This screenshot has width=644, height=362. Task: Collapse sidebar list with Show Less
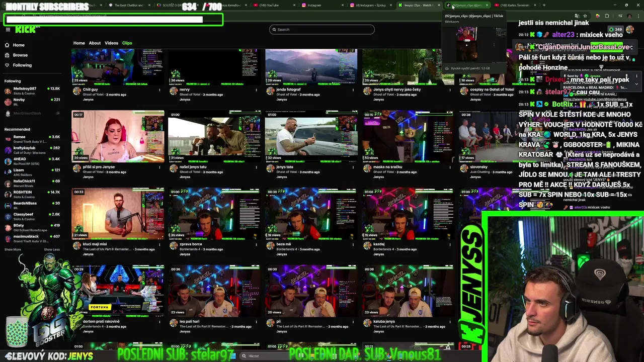(x=52, y=249)
